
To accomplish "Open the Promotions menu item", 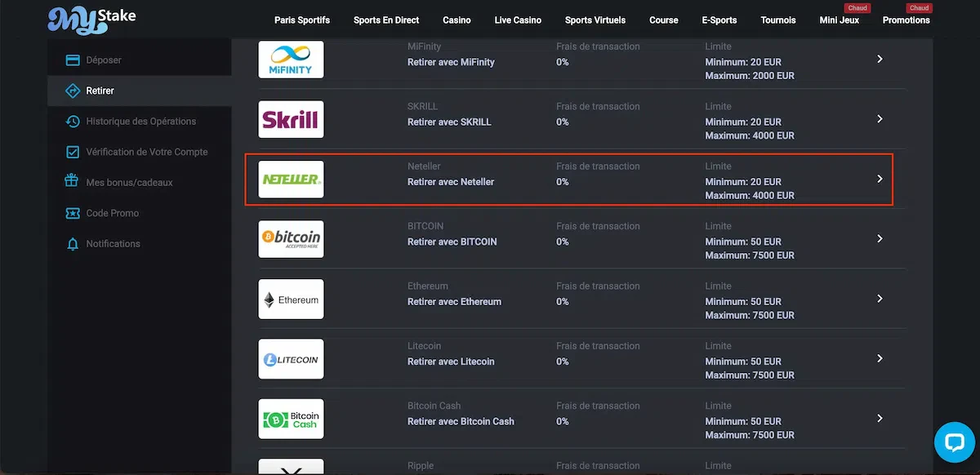I will pyautogui.click(x=906, y=20).
